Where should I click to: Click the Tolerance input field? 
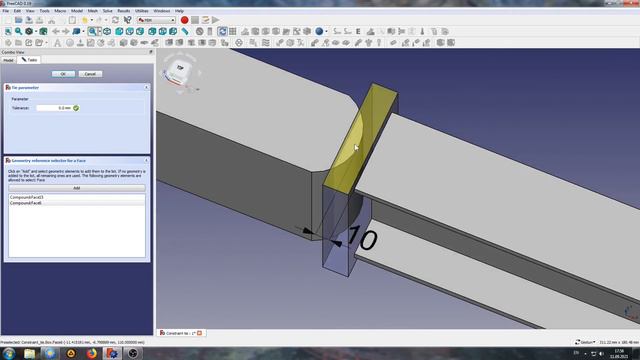click(x=54, y=108)
